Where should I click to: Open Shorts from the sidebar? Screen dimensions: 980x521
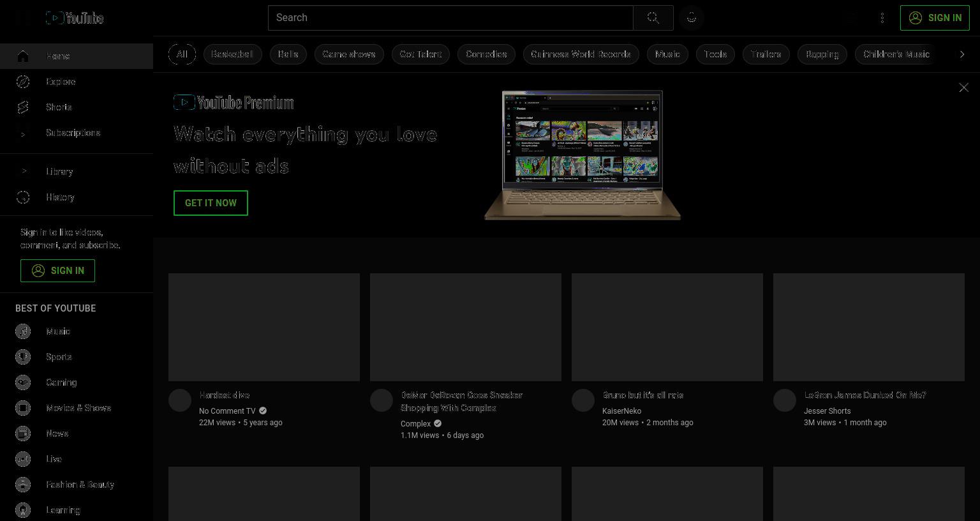[x=77, y=107]
